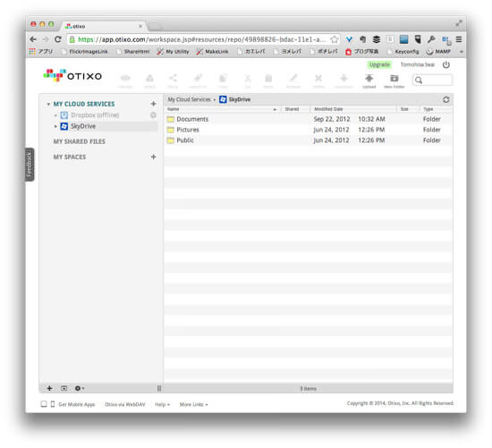Click the Copy icon in the toolbar
Image resolution: width=492 pixels, height=448 pixels.
pos(223,78)
